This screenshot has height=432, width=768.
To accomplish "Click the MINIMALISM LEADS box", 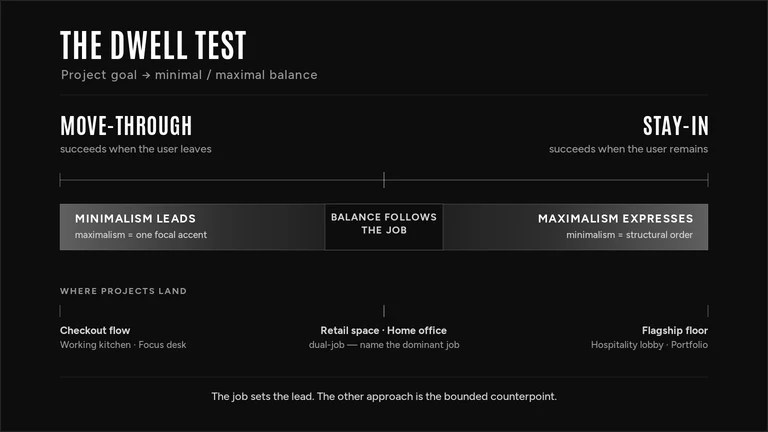I will pos(192,227).
